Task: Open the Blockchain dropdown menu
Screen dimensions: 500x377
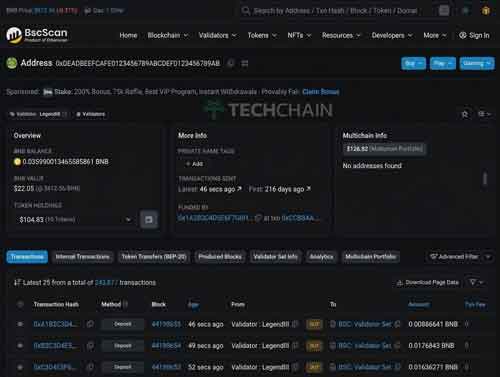Action: pos(168,35)
